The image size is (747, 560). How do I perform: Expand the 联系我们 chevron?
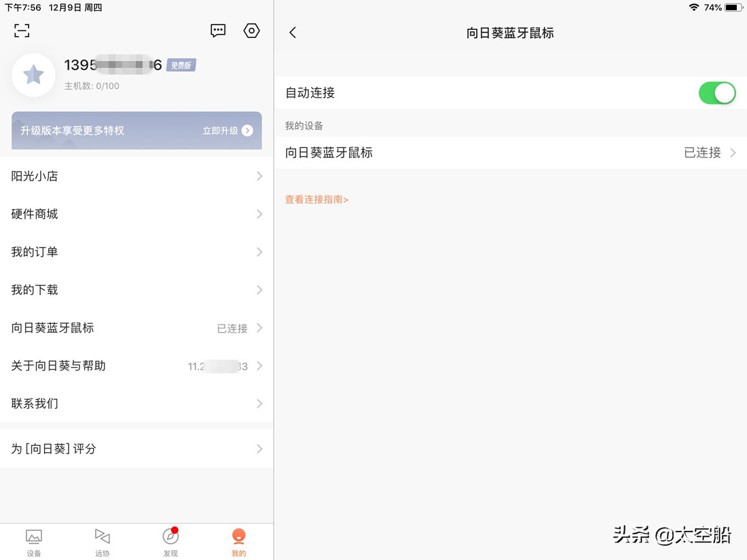point(259,404)
